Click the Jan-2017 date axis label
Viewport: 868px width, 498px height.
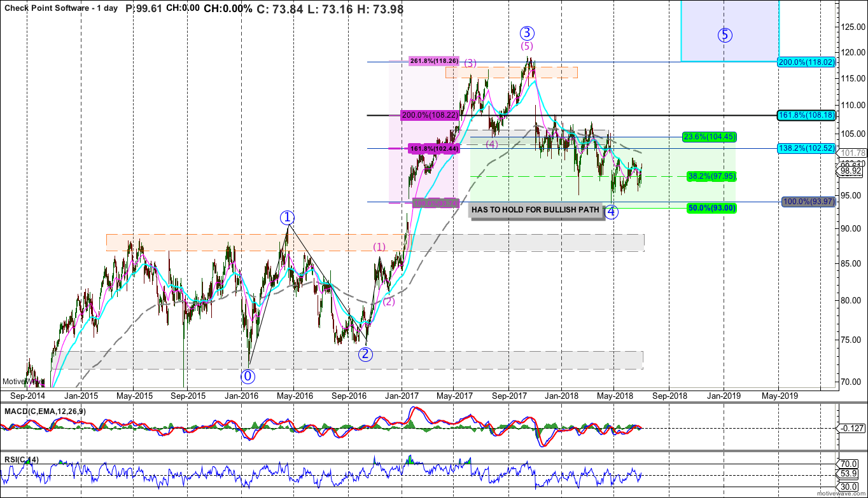pyautogui.click(x=402, y=395)
